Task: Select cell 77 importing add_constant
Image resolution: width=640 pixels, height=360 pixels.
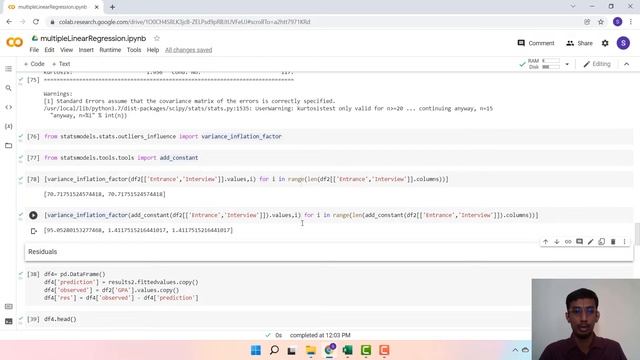Action: 329,158
